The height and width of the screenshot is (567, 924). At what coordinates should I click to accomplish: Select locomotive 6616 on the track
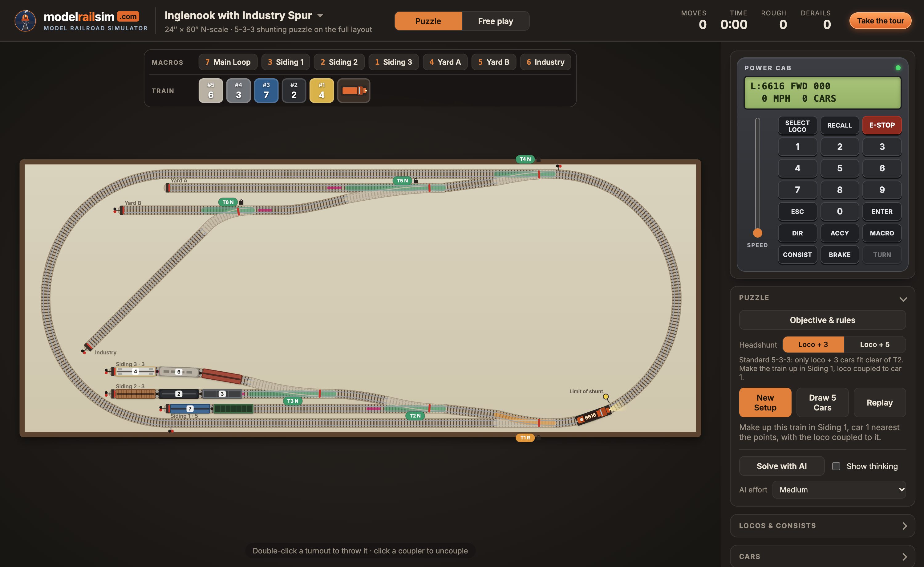pos(594,415)
